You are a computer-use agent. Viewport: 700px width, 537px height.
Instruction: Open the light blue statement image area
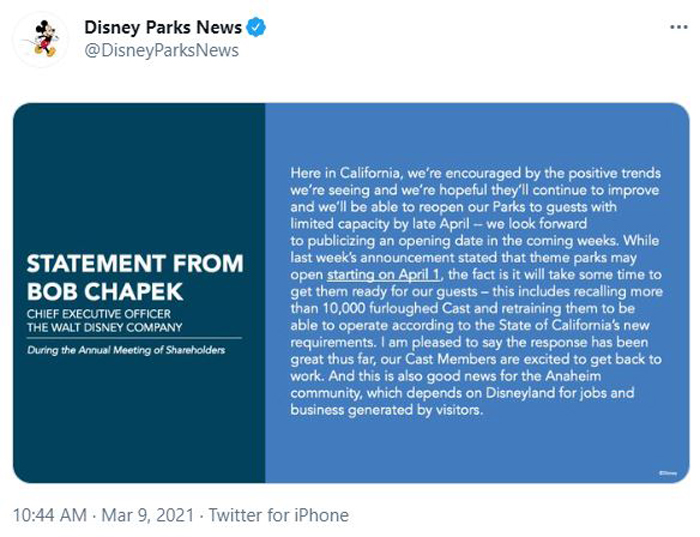pyautogui.click(x=478, y=293)
